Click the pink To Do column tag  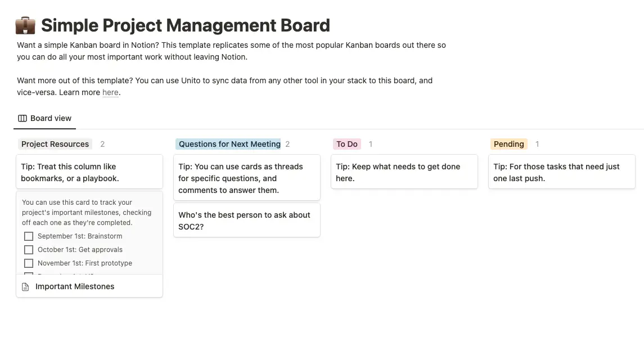(x=347, y=144)
